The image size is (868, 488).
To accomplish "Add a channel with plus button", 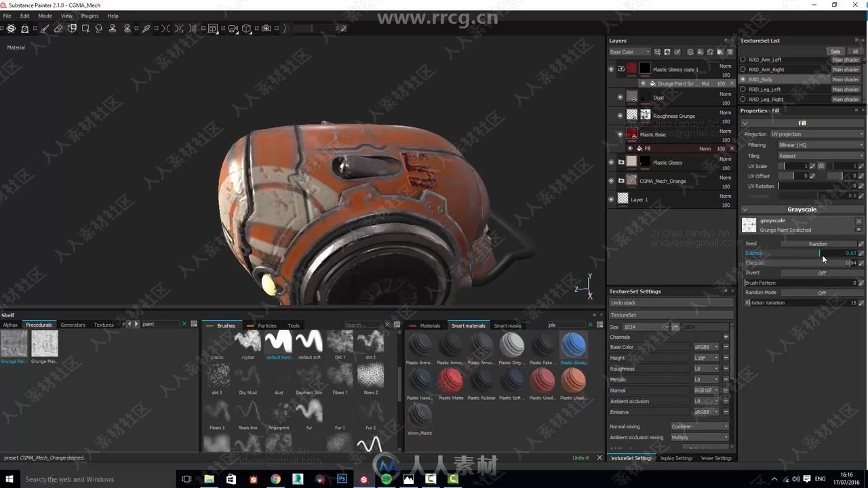I will click(726, 337).
